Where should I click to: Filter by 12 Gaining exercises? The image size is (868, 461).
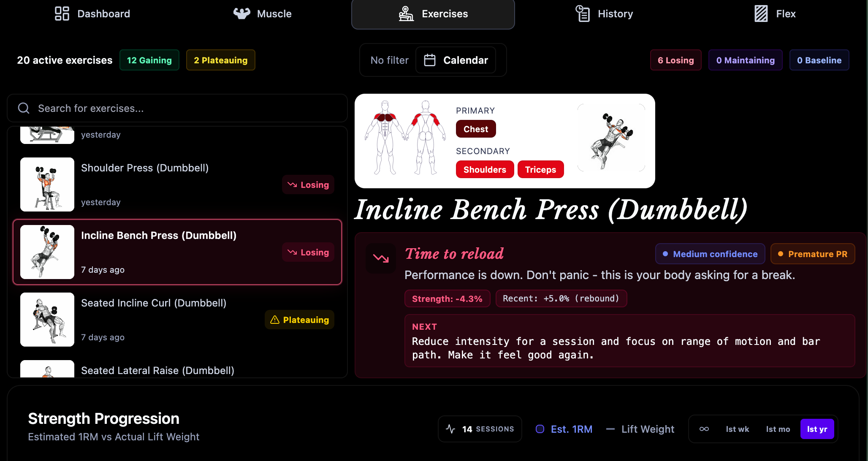click(x=149, y=60)
